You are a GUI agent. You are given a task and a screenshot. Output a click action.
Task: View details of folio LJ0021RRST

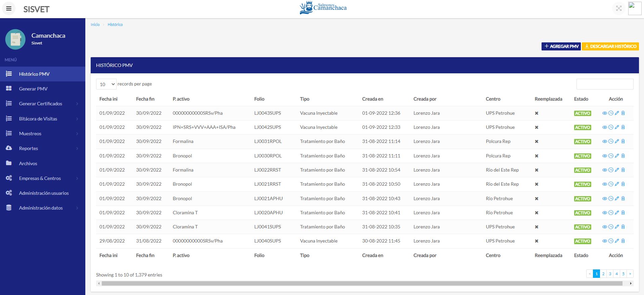(x=604, y=184)
